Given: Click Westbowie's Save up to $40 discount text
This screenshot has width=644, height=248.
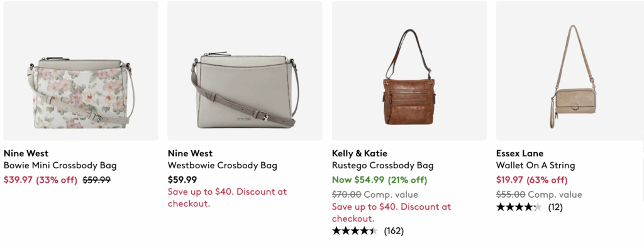Looking at the screenshot, I should (227, 198).
